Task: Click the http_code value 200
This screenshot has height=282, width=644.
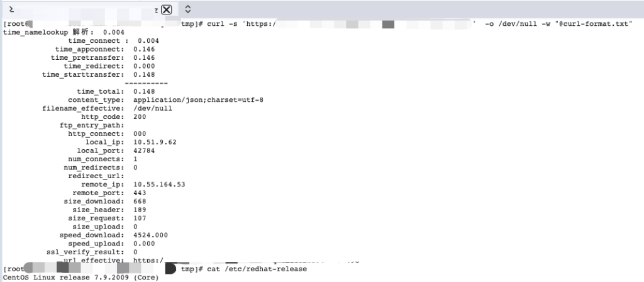Action: tap(140, 116)
